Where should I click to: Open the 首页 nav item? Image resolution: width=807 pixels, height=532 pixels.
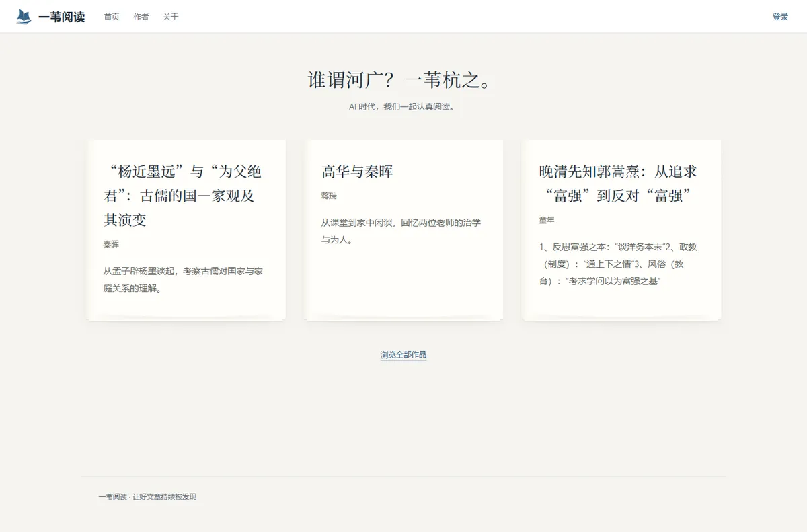point(112,17)
